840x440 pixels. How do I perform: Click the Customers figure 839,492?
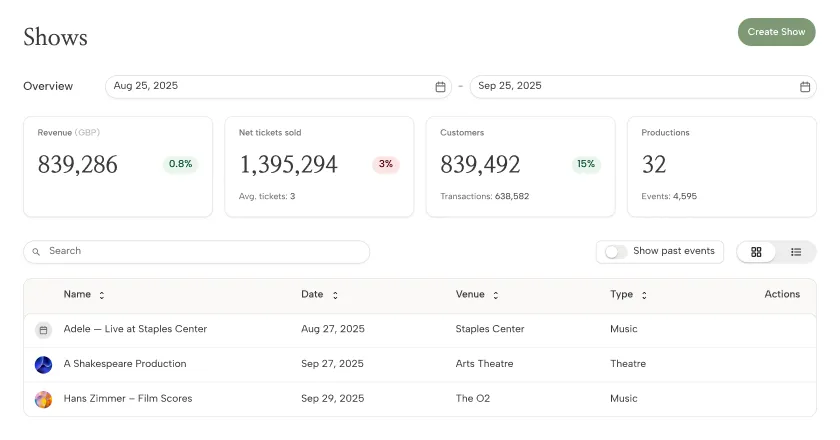[480, 164]
